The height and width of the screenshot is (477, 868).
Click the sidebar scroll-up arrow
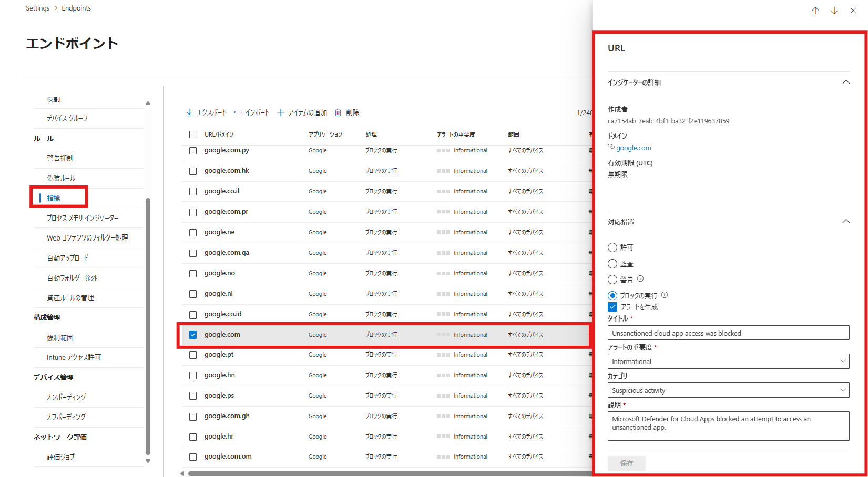pyautogui.click(x=148, y=103)
